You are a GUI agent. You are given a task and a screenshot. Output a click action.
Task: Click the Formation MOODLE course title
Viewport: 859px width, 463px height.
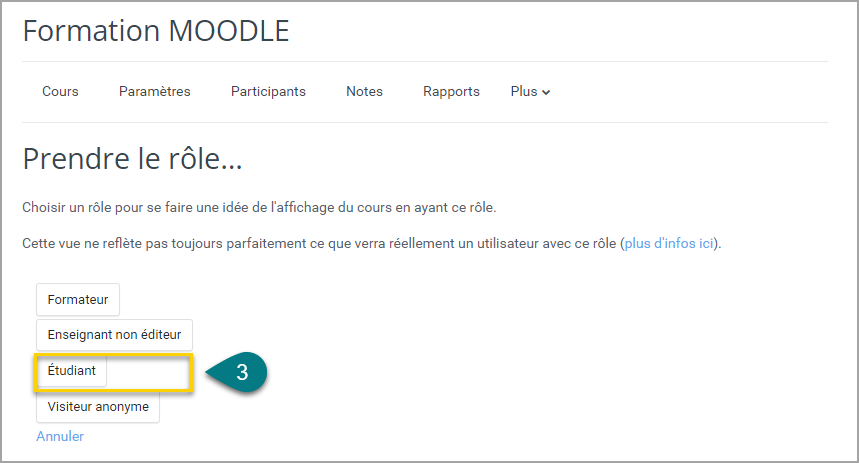point(156,31)
